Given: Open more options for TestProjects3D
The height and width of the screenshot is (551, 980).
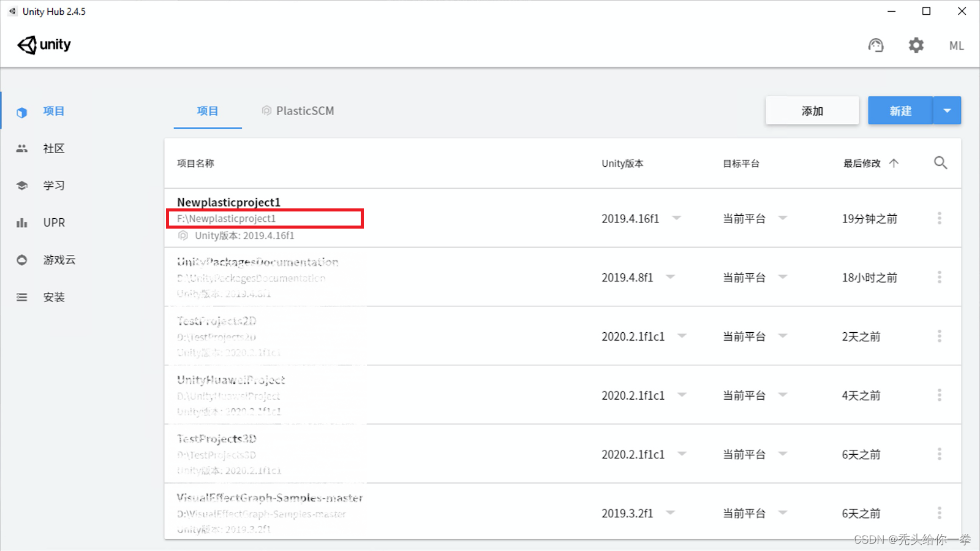Looking at the screenshot, I should [939, 454].
